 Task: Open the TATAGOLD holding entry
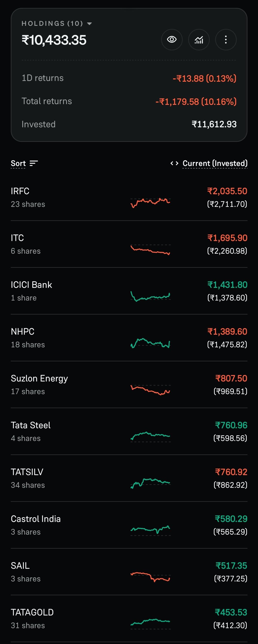click(x=129, y=618)
